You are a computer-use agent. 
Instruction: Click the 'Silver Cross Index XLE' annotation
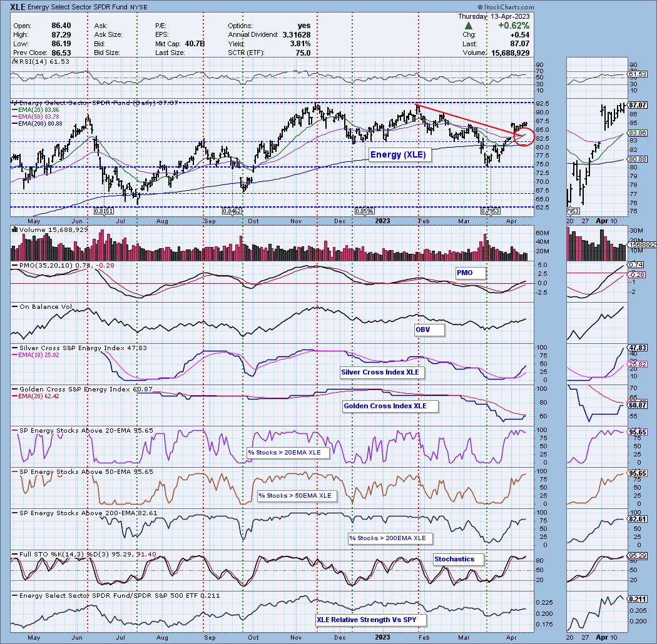click(382, 372)
